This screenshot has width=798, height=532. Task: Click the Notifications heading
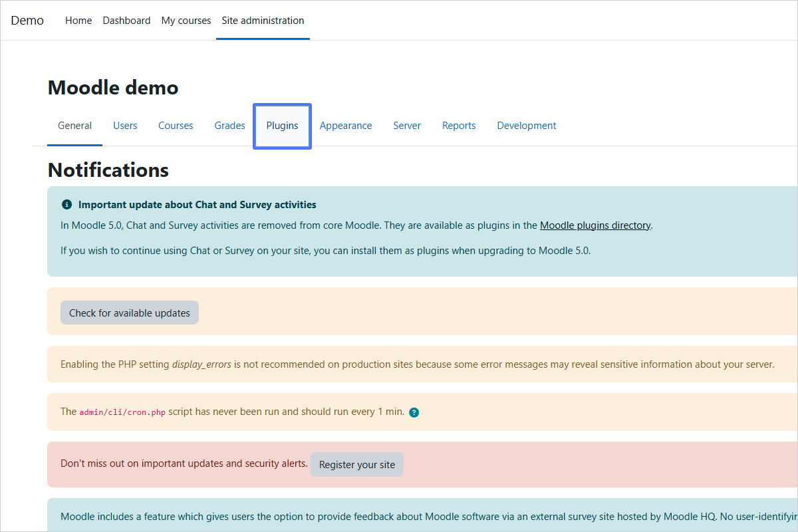click(x=108, y=170)
